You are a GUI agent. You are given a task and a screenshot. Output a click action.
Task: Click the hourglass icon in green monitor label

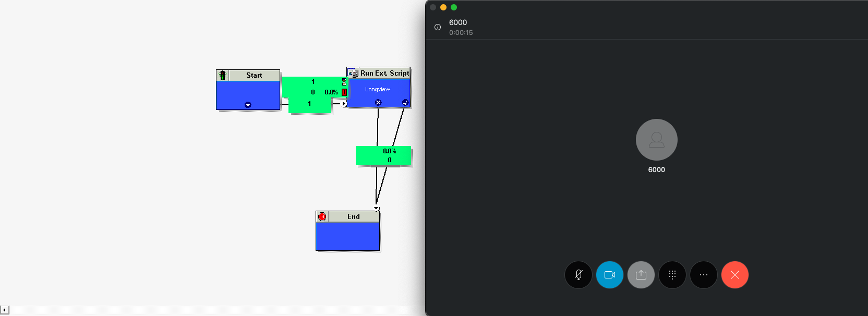344,82
